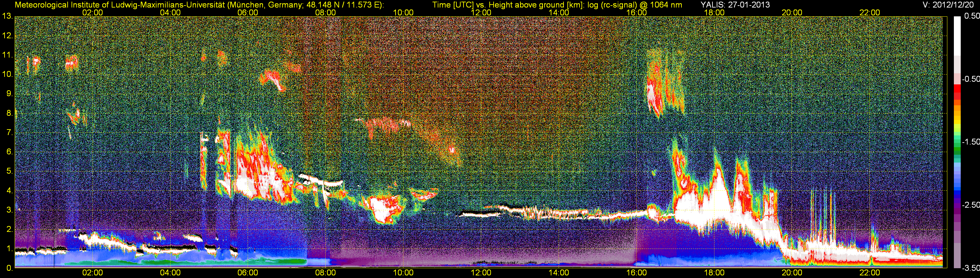This screenshot has width=980, height=278.
Task: Click the 06:00 label on the bottom time axis
Action: coord(248,273)
